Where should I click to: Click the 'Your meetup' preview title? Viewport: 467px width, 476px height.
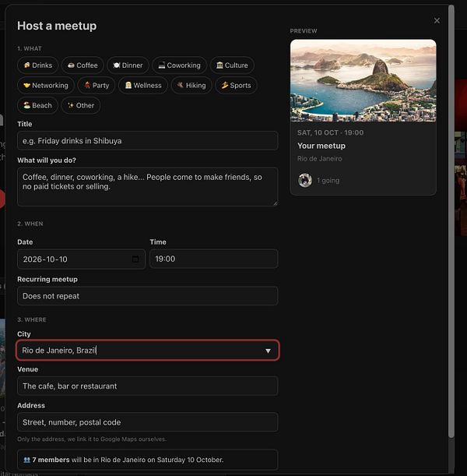click(x=321, y=146)
